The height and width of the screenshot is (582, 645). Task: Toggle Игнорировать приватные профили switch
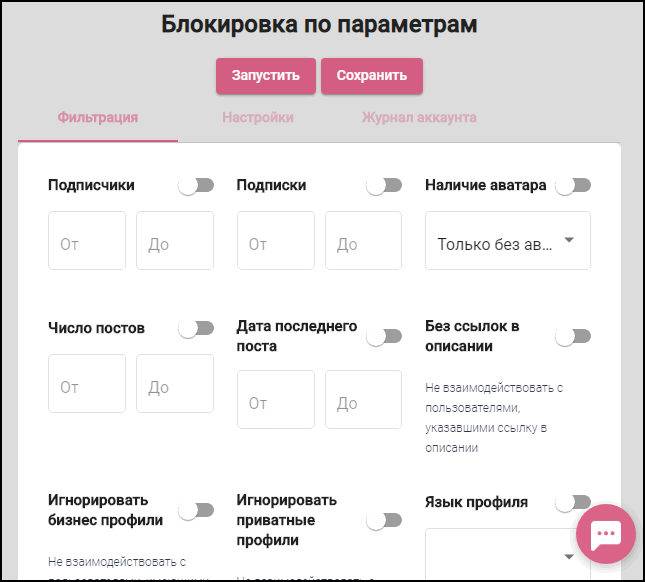[384, 520]
